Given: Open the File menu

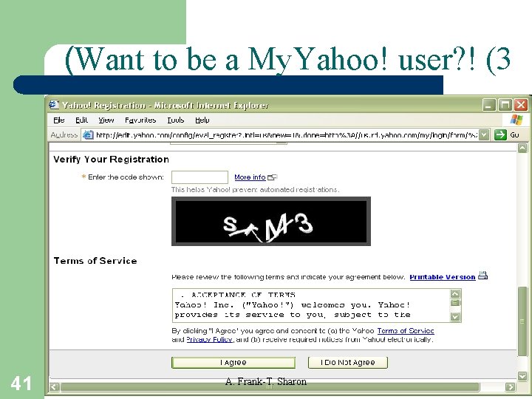Looking at the screenshot, I should 59,120.
